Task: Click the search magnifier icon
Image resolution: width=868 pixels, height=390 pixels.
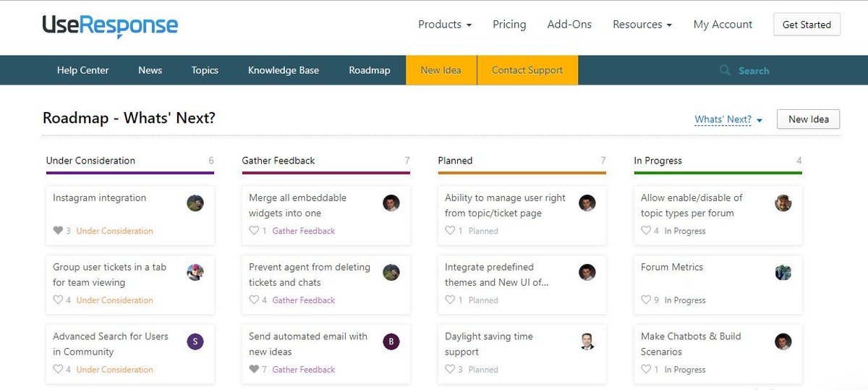Action: tap(725, 70)
